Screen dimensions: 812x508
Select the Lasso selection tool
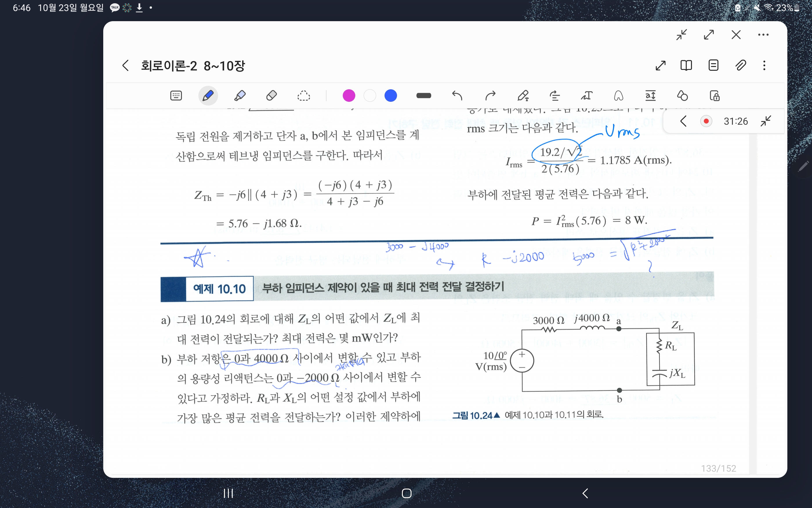[x=303, y=96]
